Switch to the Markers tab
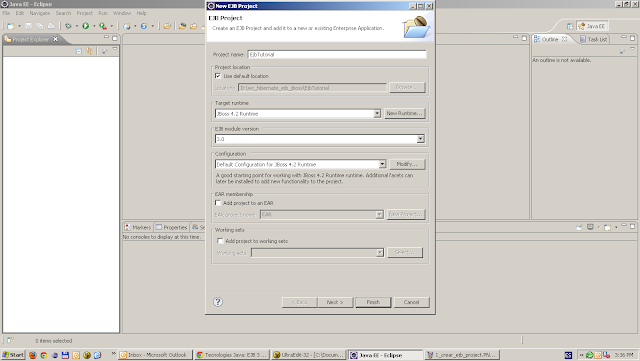640x361 pixels. point(138,227)
